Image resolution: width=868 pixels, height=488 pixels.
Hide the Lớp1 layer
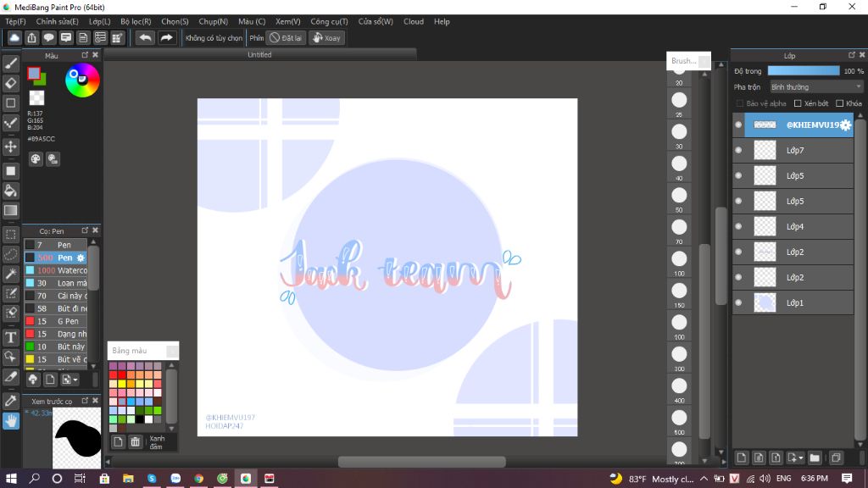[738, 302]
